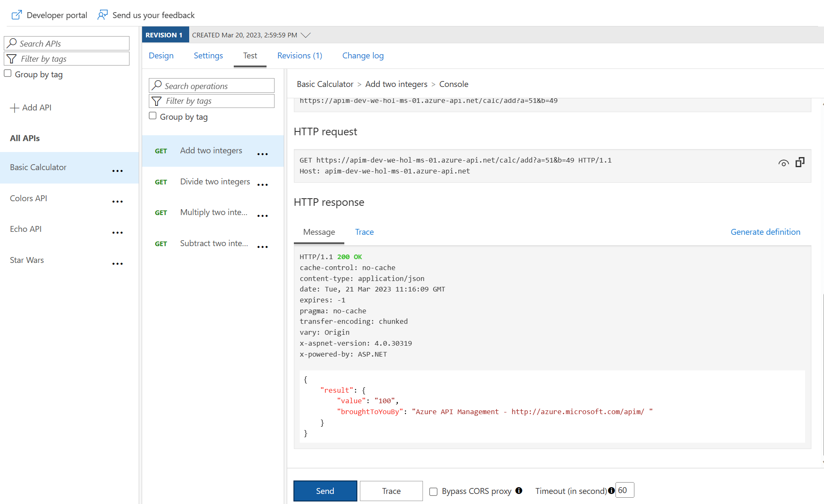Open the info icon beside Timeout setting
This screenshot has width=824, height=504.
[x=611, y=490]
